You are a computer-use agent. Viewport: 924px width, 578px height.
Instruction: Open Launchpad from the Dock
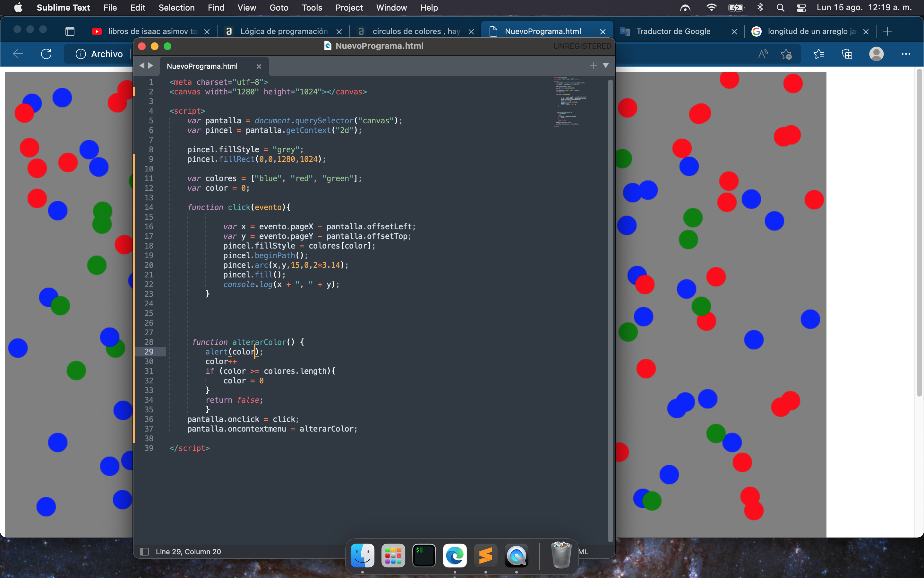tap(393, 556)
